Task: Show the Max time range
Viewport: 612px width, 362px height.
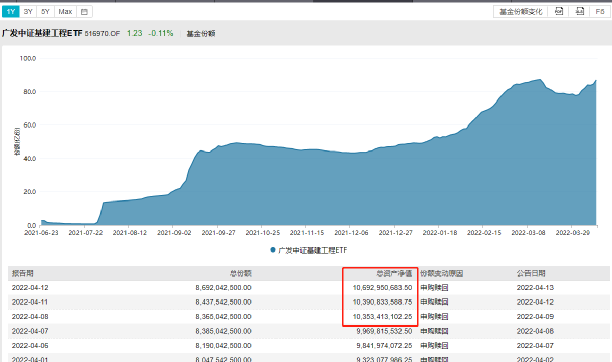Action: (x=65, y=12)
